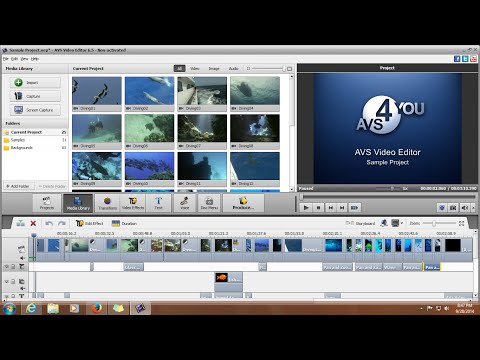
Task: Open the YouTube link icon
Action: (473, 59)
